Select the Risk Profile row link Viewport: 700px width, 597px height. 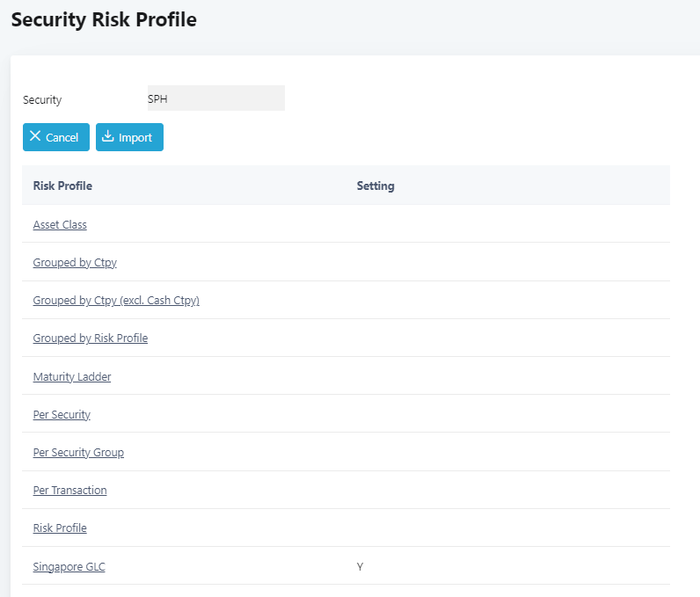pos(60,528)
